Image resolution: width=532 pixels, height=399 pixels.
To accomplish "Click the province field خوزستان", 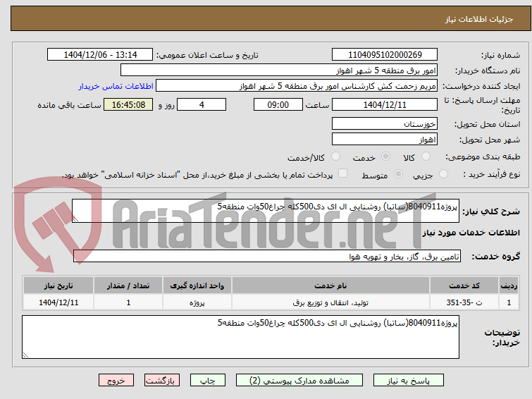I will [385, 123].
